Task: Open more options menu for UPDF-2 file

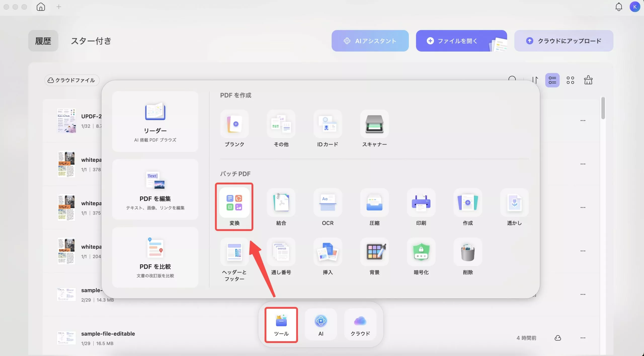Action: point(583,121)
